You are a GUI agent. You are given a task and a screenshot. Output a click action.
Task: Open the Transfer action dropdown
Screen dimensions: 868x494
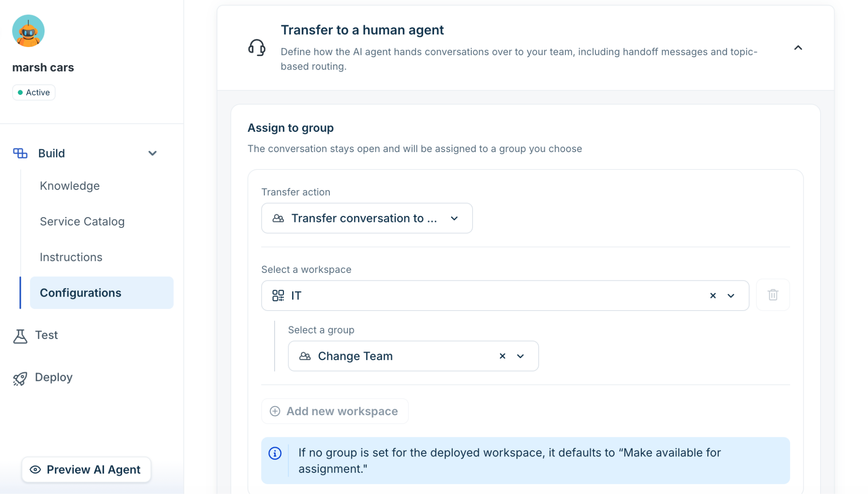367,218
